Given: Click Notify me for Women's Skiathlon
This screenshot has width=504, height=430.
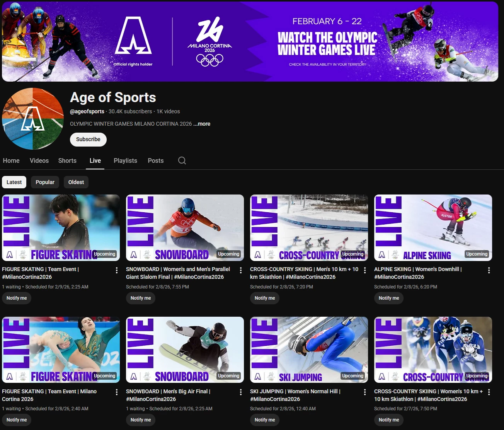Looking at the screenshot, I should click(x=389, y=420).
